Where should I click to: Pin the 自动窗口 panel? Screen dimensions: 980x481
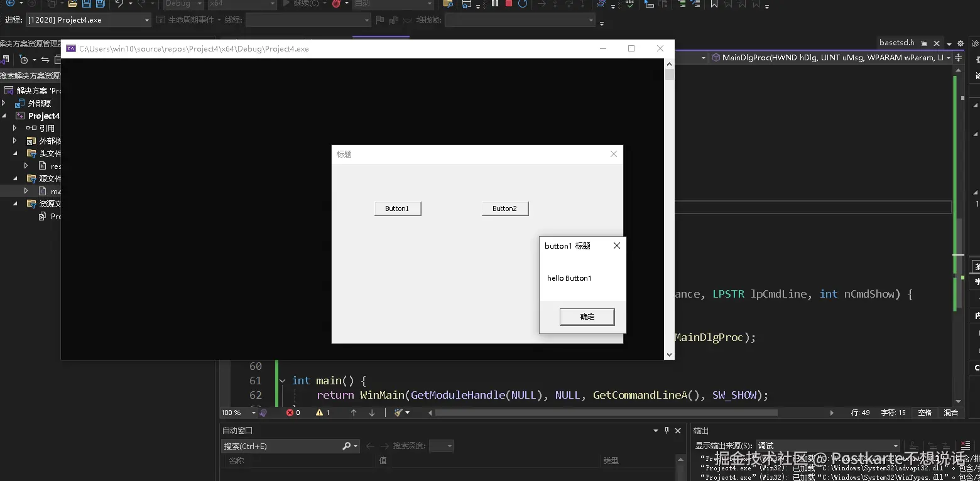[x=667, y=431]
